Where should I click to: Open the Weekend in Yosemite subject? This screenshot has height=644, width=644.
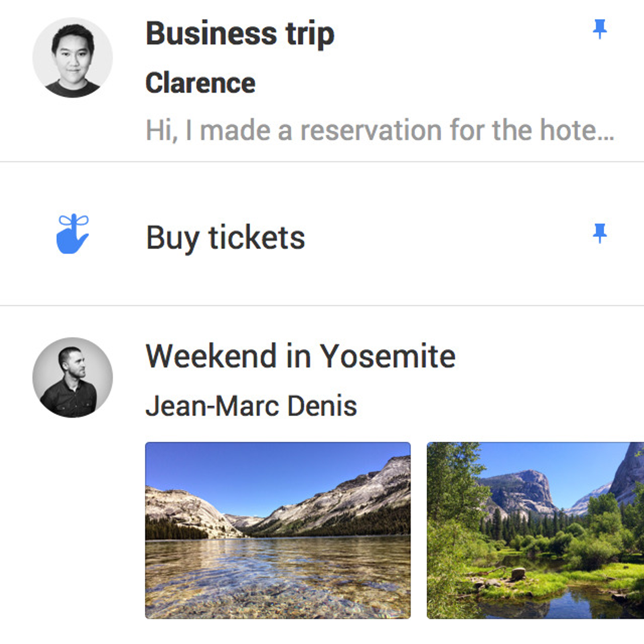301,356
